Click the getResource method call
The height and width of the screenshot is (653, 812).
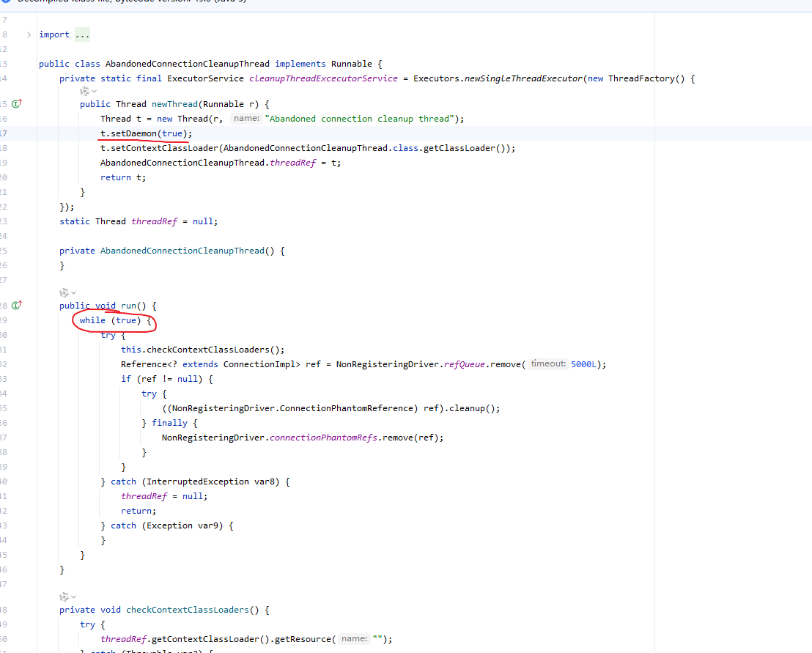(x=303, y=640)
